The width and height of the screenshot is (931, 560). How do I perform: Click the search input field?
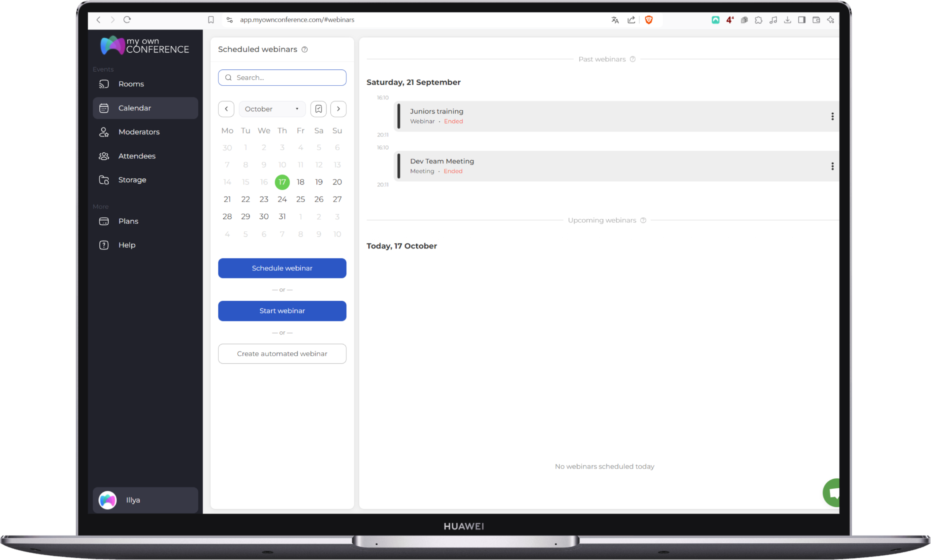(281, 77)
